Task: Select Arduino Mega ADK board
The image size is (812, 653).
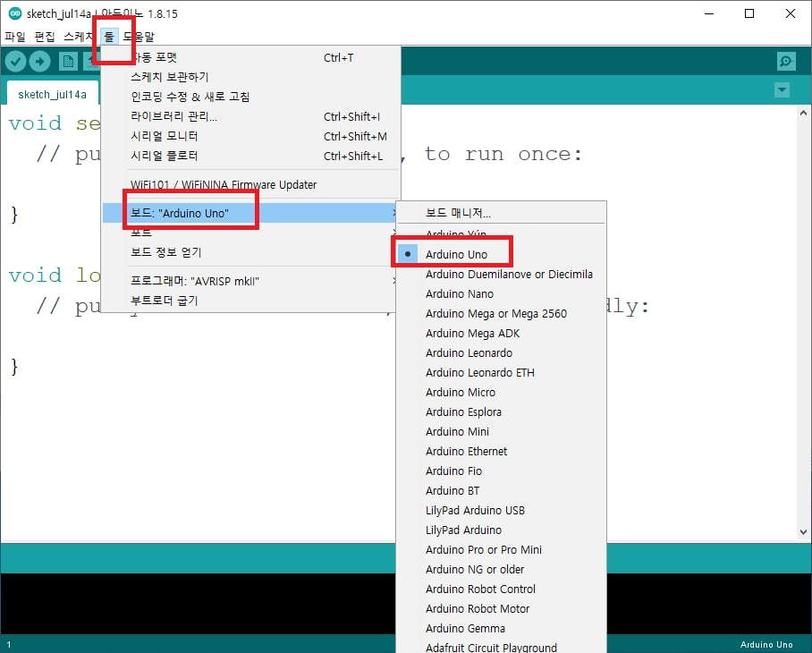Action: 502,333
